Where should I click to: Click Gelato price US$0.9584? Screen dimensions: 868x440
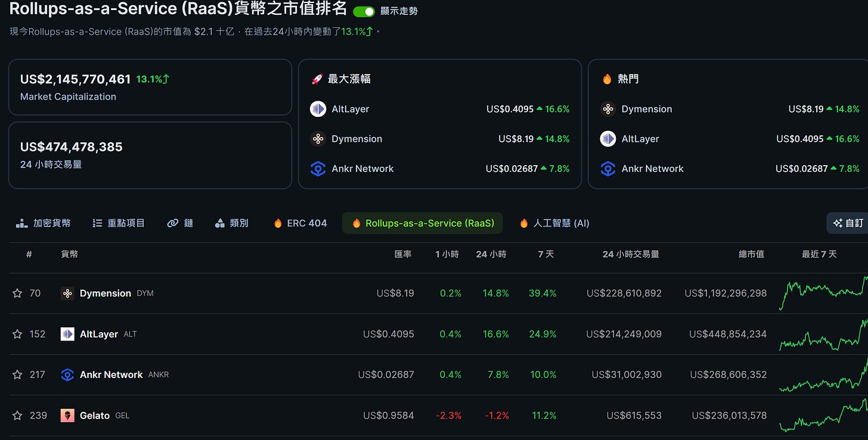click(x=389, y=415)
